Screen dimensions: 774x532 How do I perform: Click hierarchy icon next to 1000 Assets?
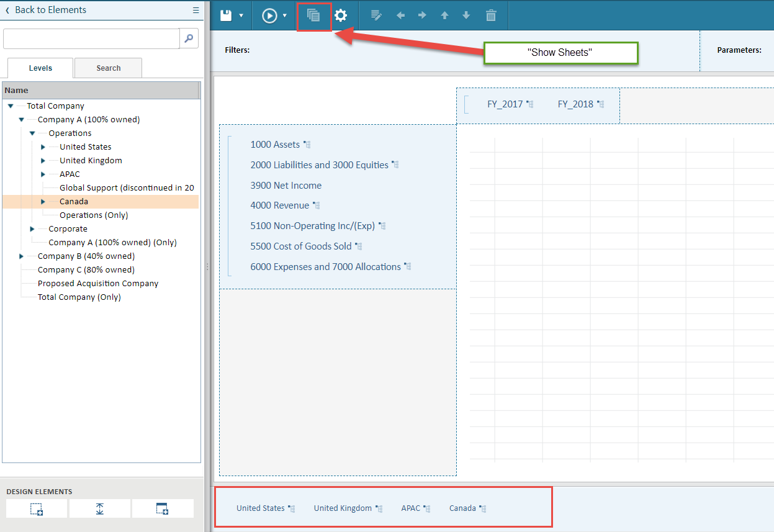pos(307,145)
